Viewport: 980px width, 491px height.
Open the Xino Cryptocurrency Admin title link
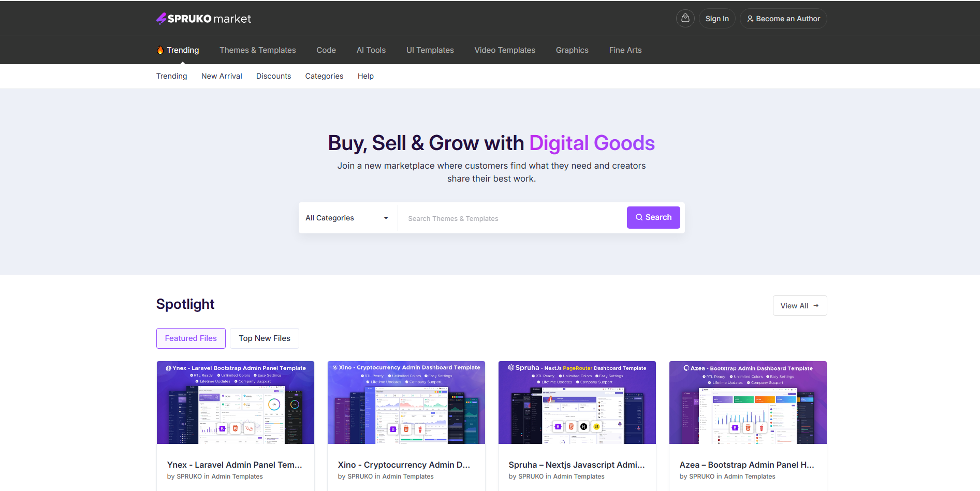pos(404,464)
